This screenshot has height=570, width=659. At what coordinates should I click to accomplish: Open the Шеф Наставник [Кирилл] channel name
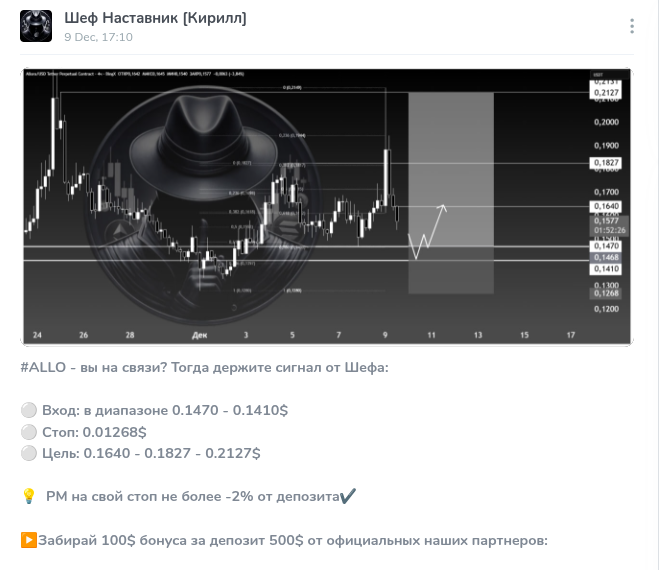coord(155,18)
